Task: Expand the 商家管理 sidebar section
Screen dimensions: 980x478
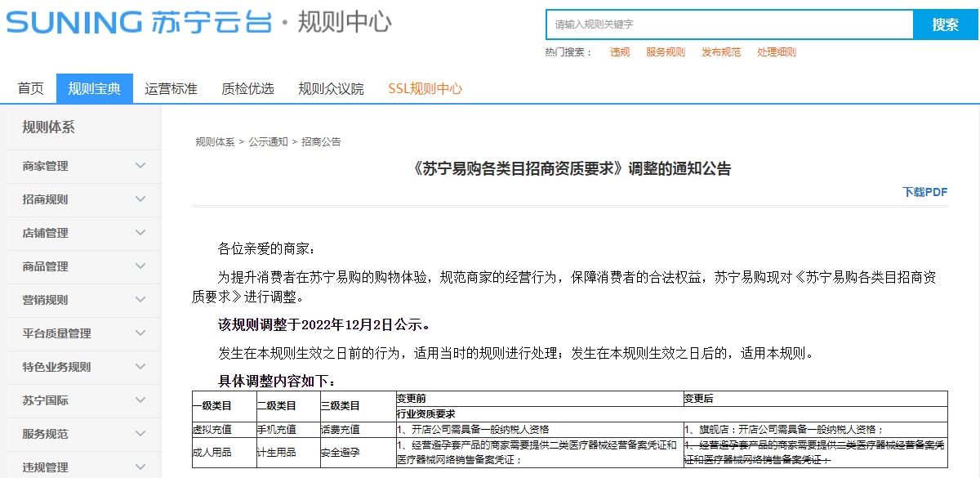Action: pyautogui.click(x=83, y=166)
